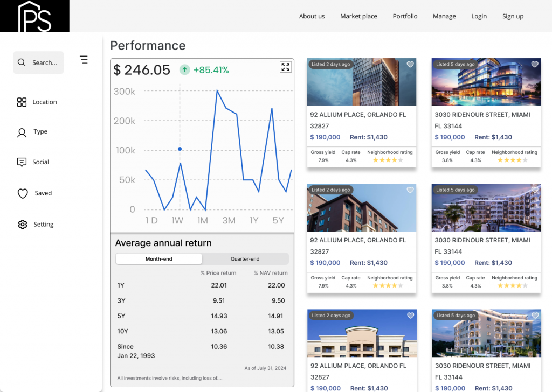Screen dimensions: 552x392
Task: Click the Location grid icon in sidebar
Action: point(22,102)
